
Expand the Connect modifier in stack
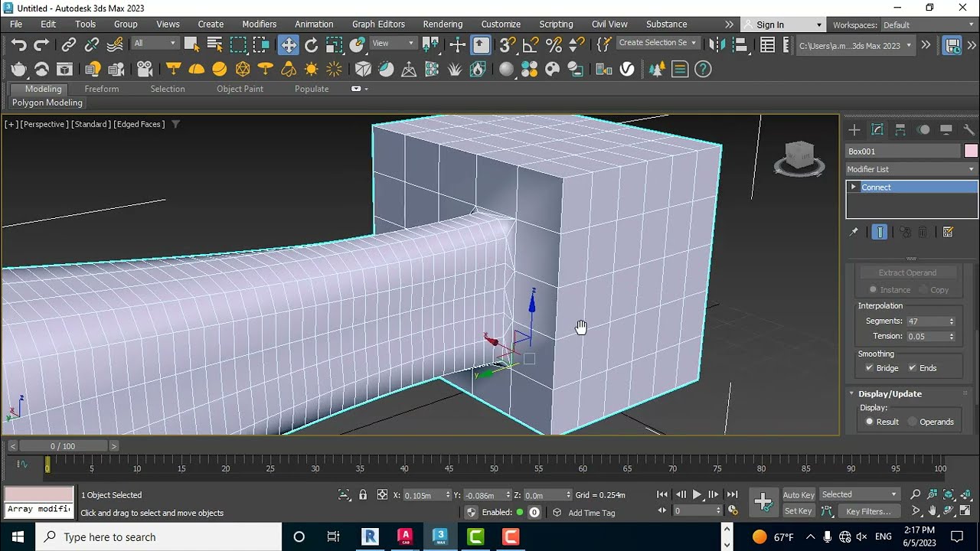(x=853, y=187)
